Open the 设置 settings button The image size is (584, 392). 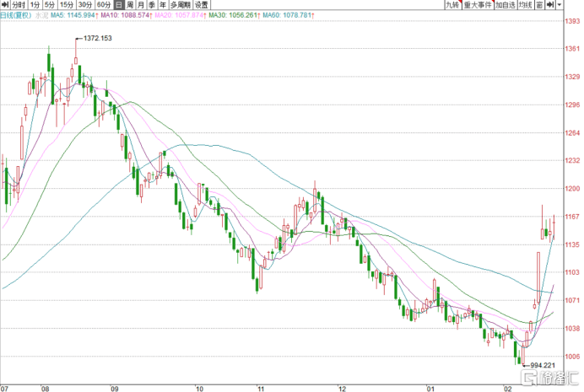pyautogui.click(x=201, y=5)
